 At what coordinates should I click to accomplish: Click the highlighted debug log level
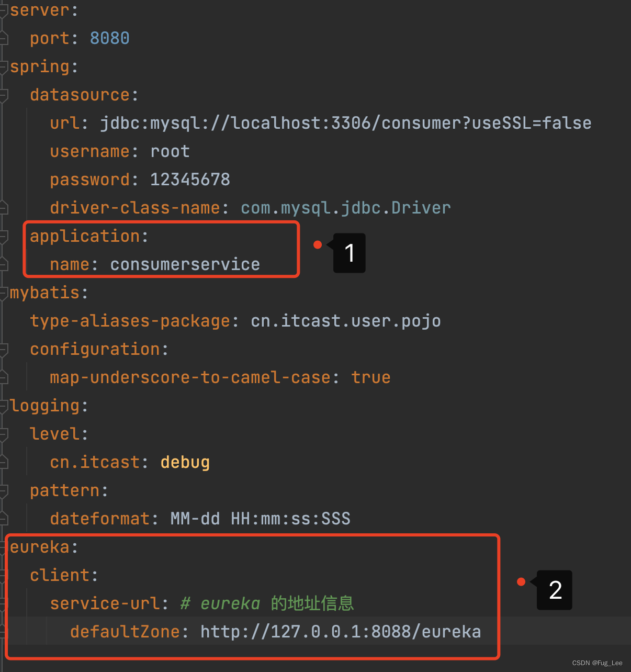(185, 462)
